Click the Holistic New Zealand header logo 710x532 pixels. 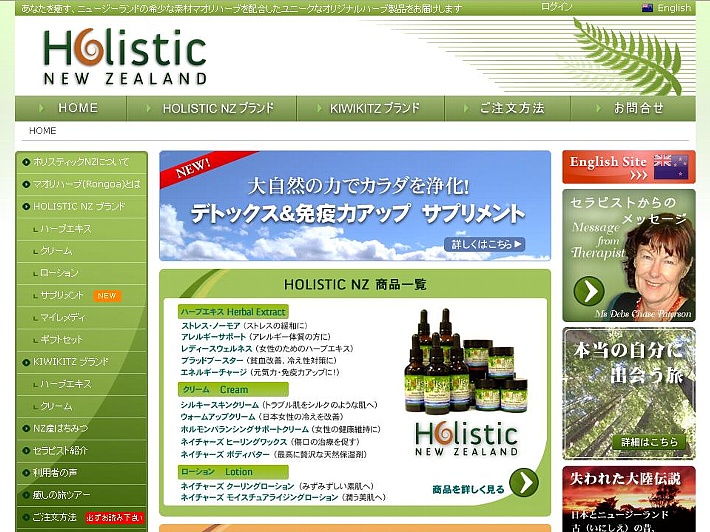pos(125,57)
